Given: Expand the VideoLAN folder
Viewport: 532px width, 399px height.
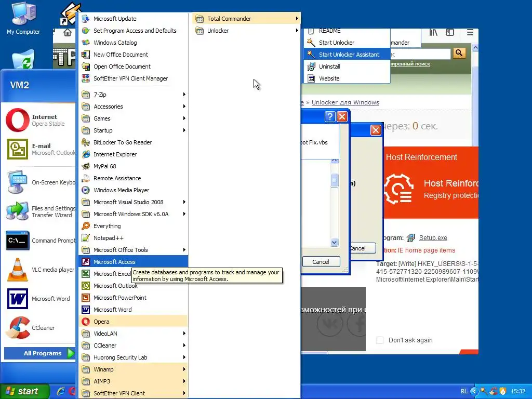Looking at the screenshot, I should click(x=134, y=333).
